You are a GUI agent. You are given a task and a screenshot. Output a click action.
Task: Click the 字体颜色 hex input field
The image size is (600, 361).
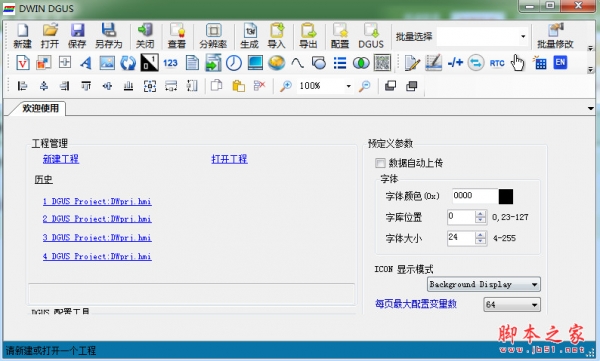click(x=475, y=196)
